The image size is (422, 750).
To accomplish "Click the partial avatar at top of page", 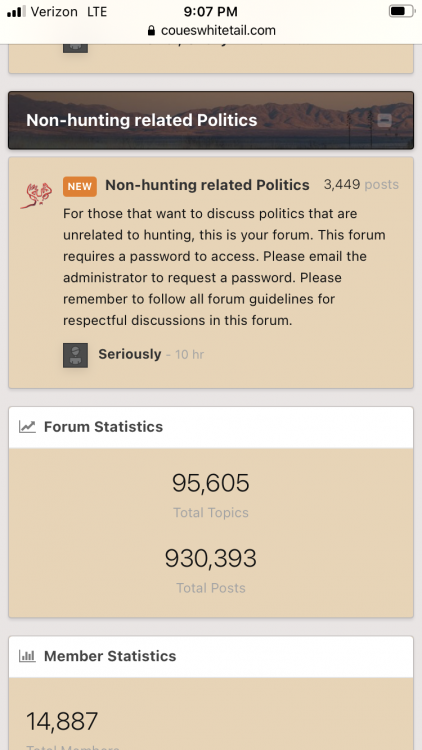I will [76, 48].
